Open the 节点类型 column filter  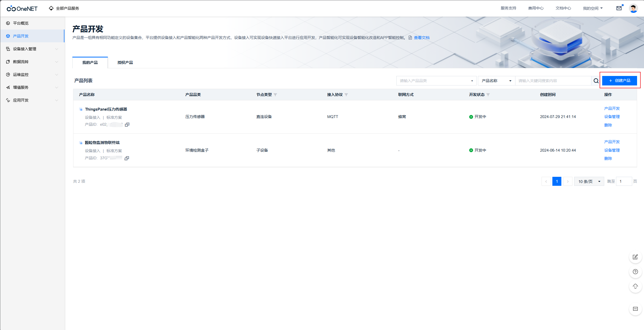[x=275, y=95]
